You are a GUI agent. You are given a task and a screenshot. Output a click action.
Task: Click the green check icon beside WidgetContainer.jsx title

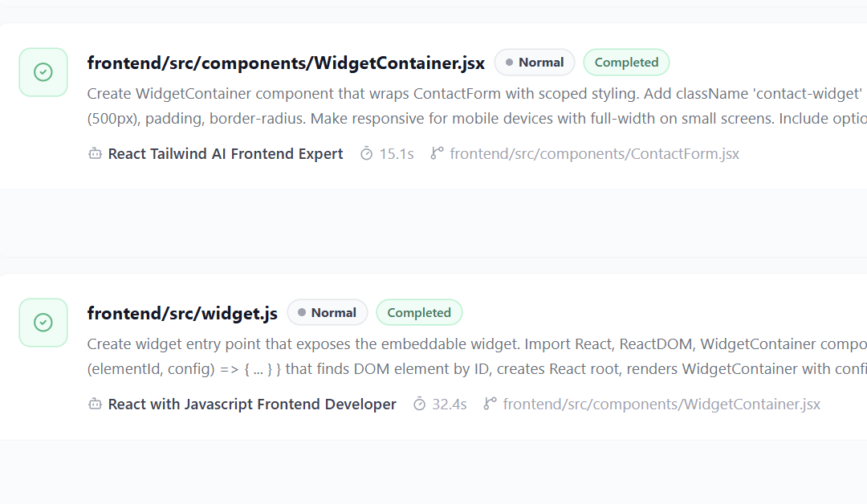(43, 72)
